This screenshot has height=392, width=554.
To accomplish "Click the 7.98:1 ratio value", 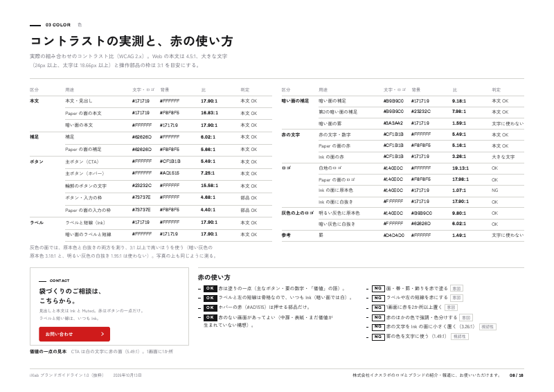I will 459,112.
